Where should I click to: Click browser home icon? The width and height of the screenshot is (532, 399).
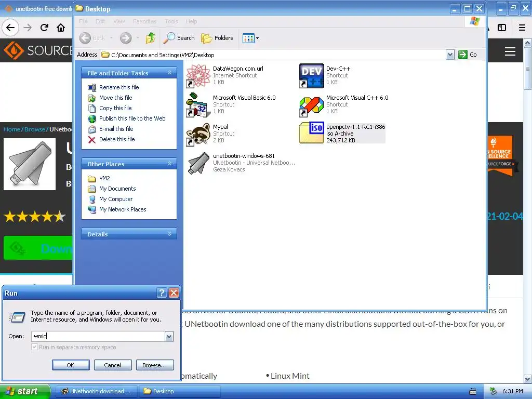[61, 28]
